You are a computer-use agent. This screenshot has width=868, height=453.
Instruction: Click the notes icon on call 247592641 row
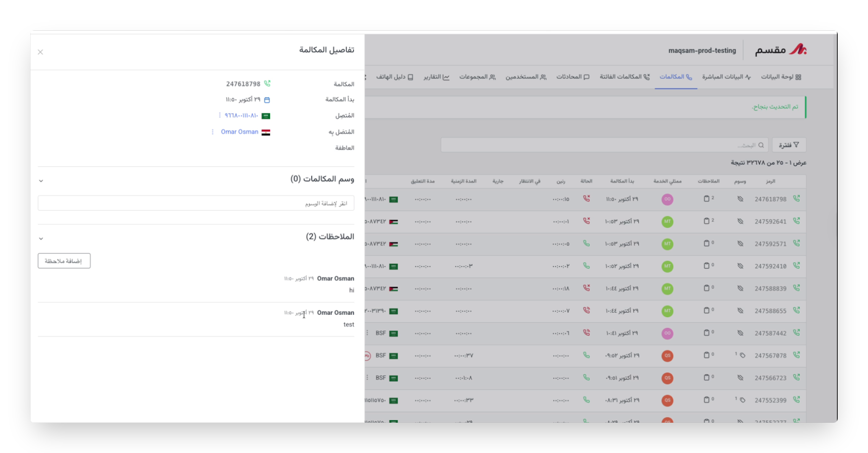pos(707,221)
